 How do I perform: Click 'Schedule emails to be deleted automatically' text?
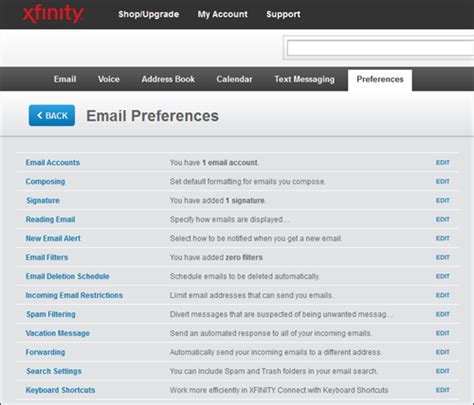tap(245, 276)
